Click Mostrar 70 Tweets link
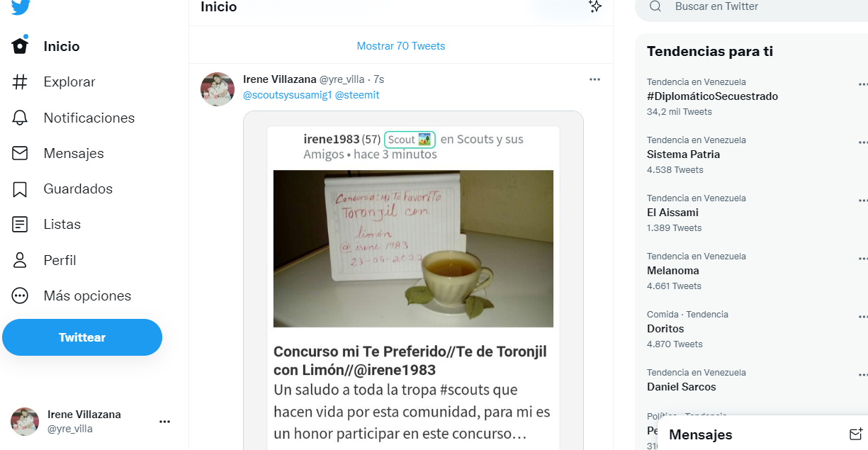 coord(401,46)
